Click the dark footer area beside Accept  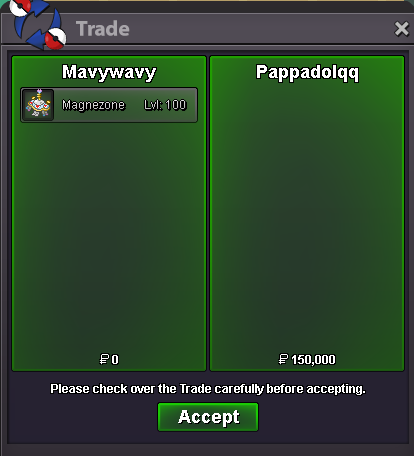333,418
